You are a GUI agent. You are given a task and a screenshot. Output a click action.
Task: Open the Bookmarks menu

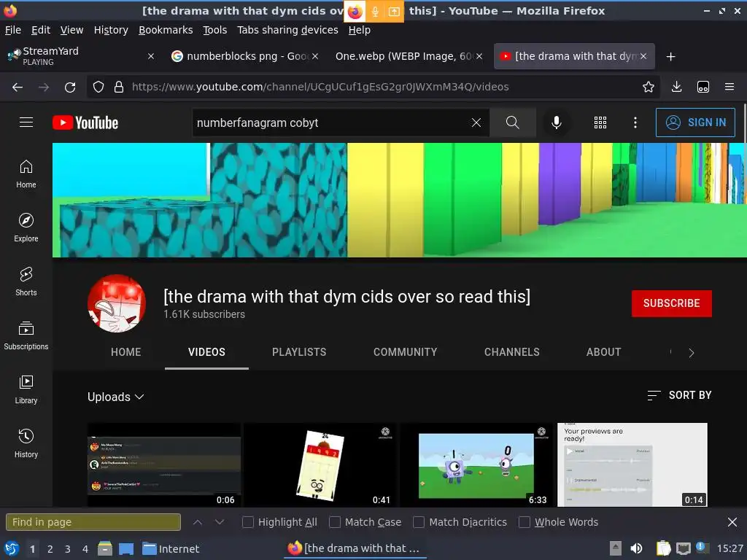pos(166,30)
